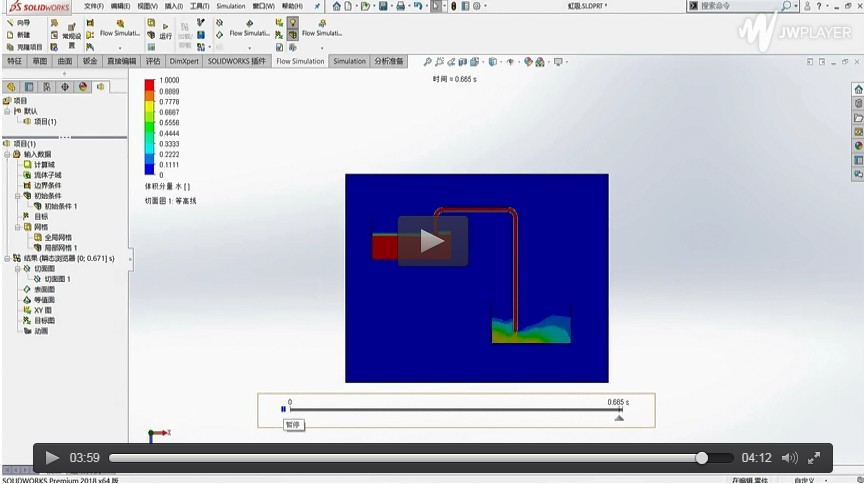The width and height of the screenshot is (864, 484).
Task: Collapse the 输入数据 tree node
Action: pyautogui.click(x=7, y=154)
